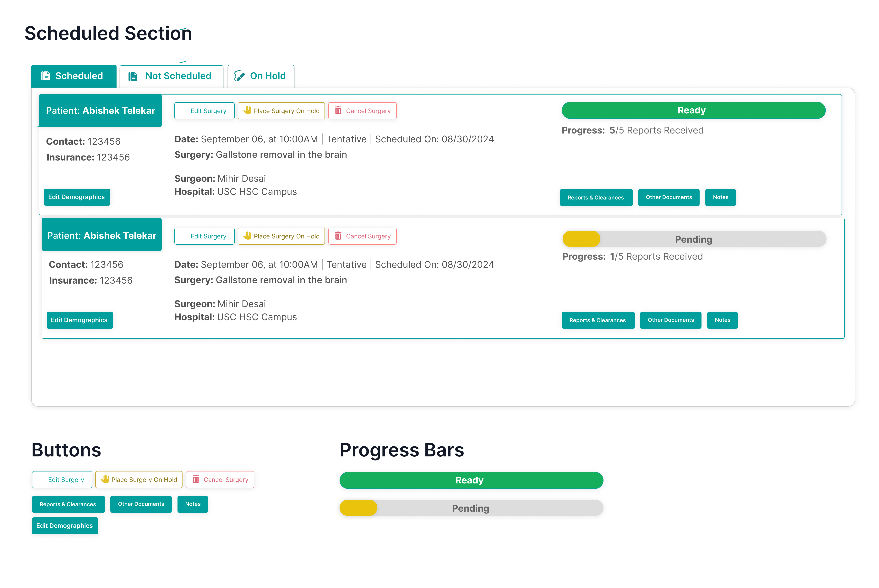This screenshot has width=879, height=588.
Task: Click the Pending progress bar in second card
Action: point(695,239)
